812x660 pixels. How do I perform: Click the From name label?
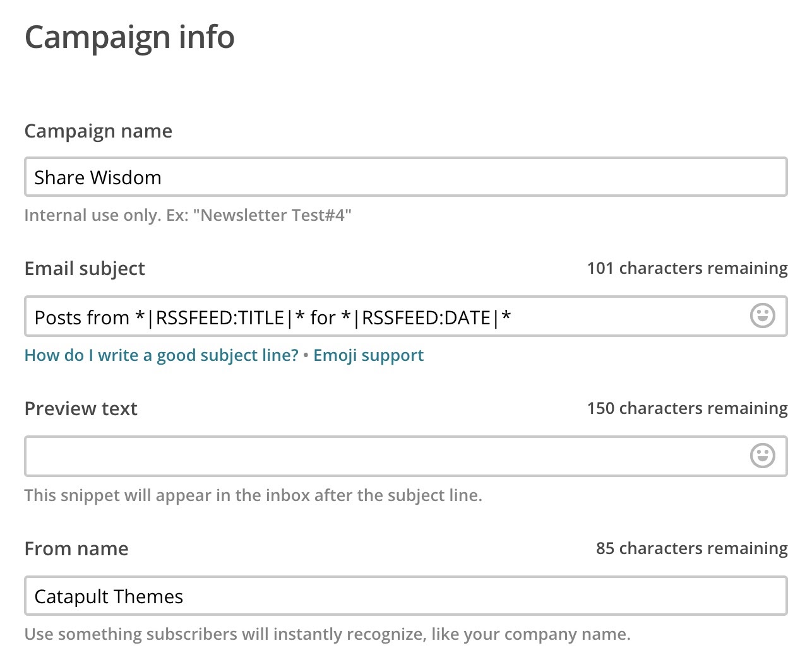[76, 549]
